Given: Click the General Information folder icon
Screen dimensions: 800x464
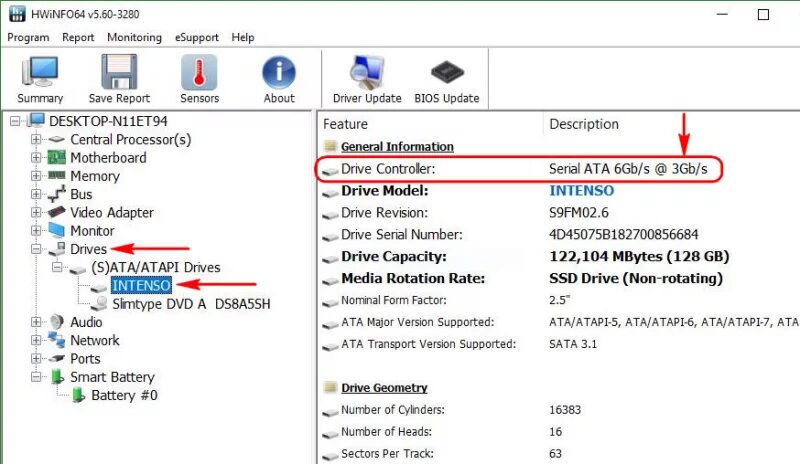Looking at the screenshot, I should [x=330, y=146].
